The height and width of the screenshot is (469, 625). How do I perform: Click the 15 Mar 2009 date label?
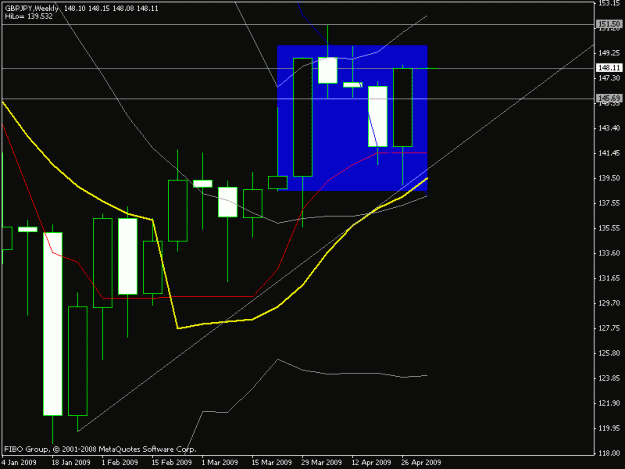coord(271,463)
